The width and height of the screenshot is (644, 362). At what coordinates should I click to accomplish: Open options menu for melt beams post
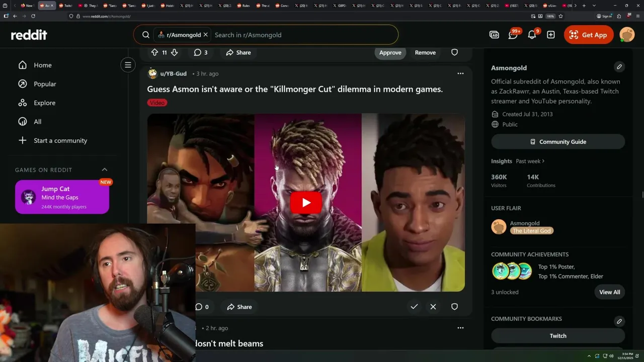pyautogui.click(x=460, y=328)
